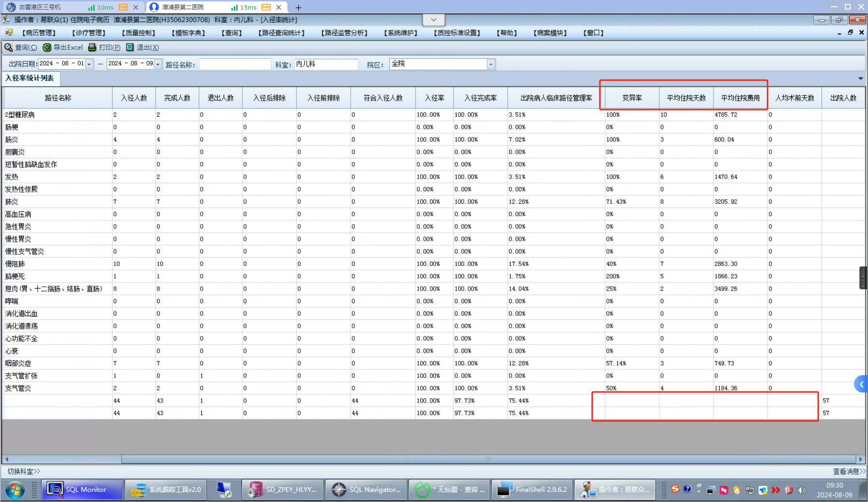Click the dual-monitor network tray icon
The image size is (868, 502).
pyautogui.click(x=711, y=490)
